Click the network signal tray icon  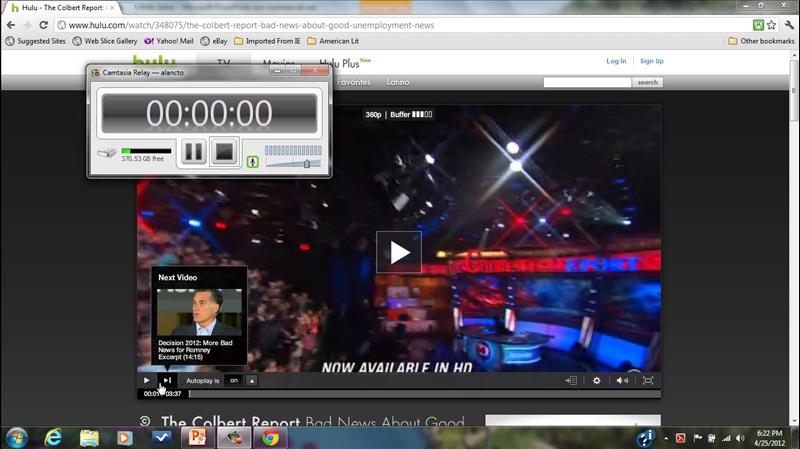(x=726, y=438)
